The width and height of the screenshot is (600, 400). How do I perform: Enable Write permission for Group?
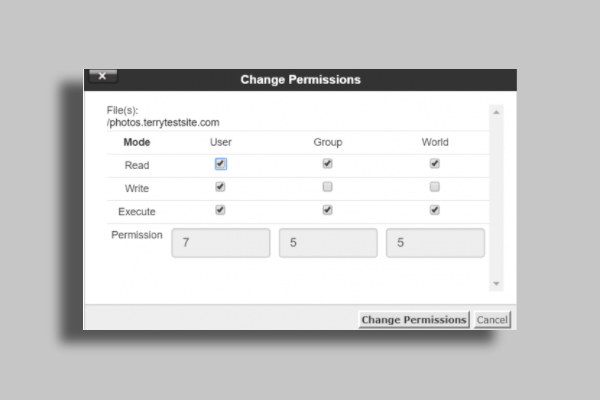[327, 187]
